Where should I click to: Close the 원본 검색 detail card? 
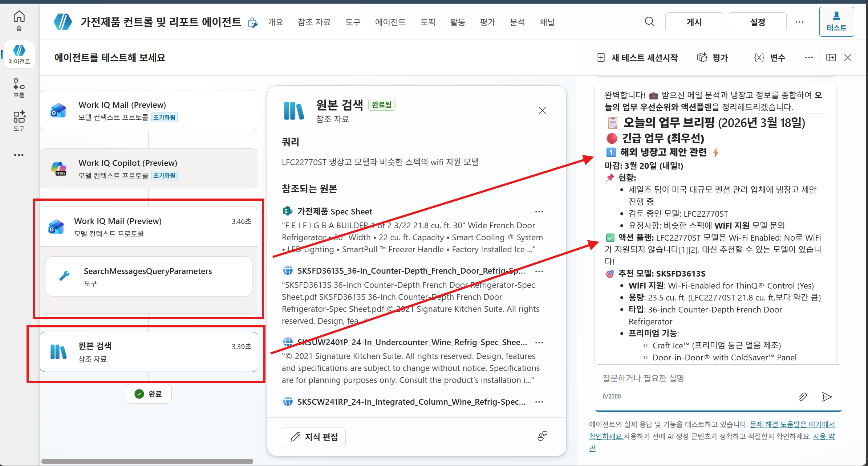pyautogui.click(x=542, y=111)
